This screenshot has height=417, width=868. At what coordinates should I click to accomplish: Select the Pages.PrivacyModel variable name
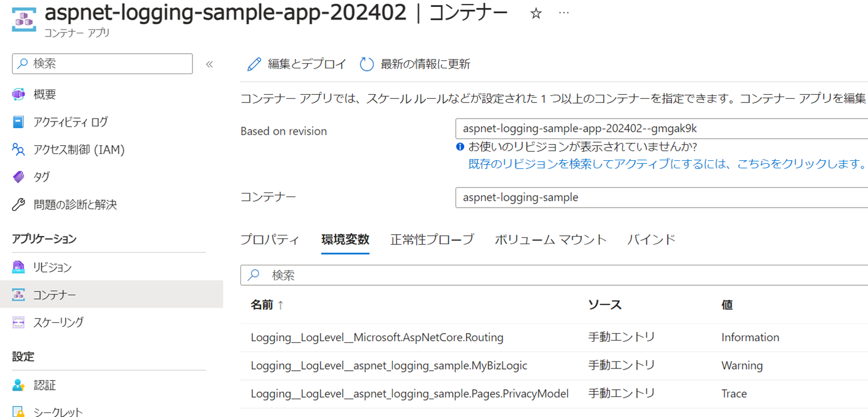pos(410,393)
